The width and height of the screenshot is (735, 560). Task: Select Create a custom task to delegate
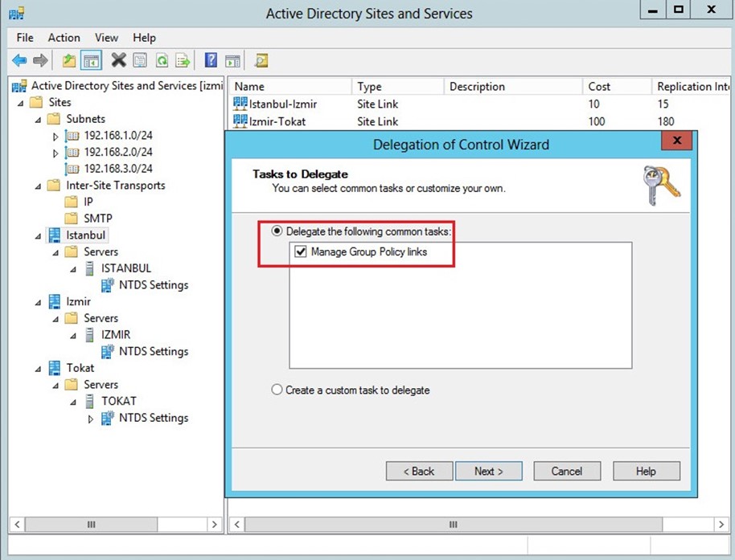pyautogui.click(x=277, y=390)
